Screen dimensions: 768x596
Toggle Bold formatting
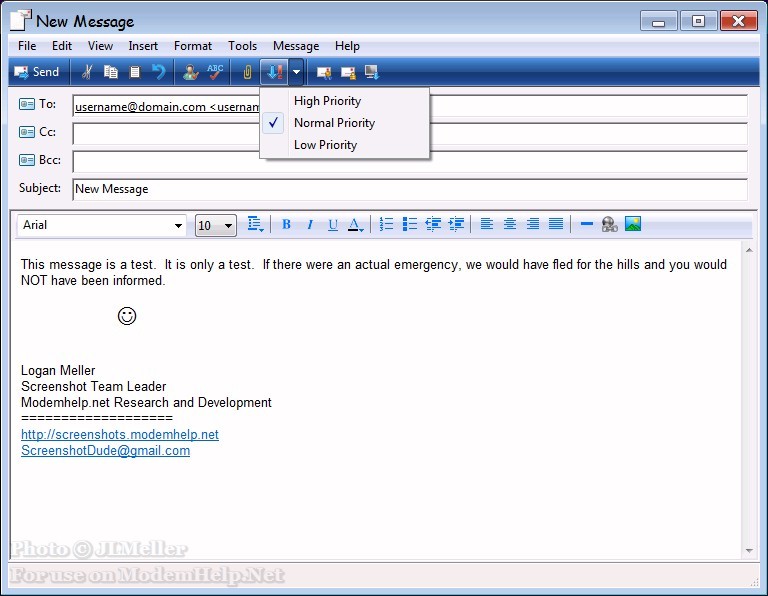click(286, 225)
